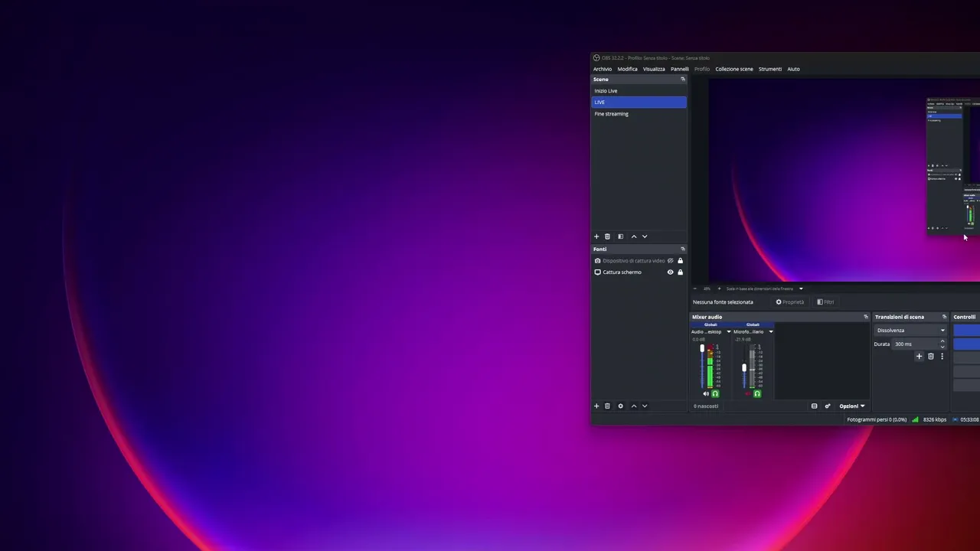
Task: Move the source down with the Fonti panel arrow
Action: tap(645, 406)
